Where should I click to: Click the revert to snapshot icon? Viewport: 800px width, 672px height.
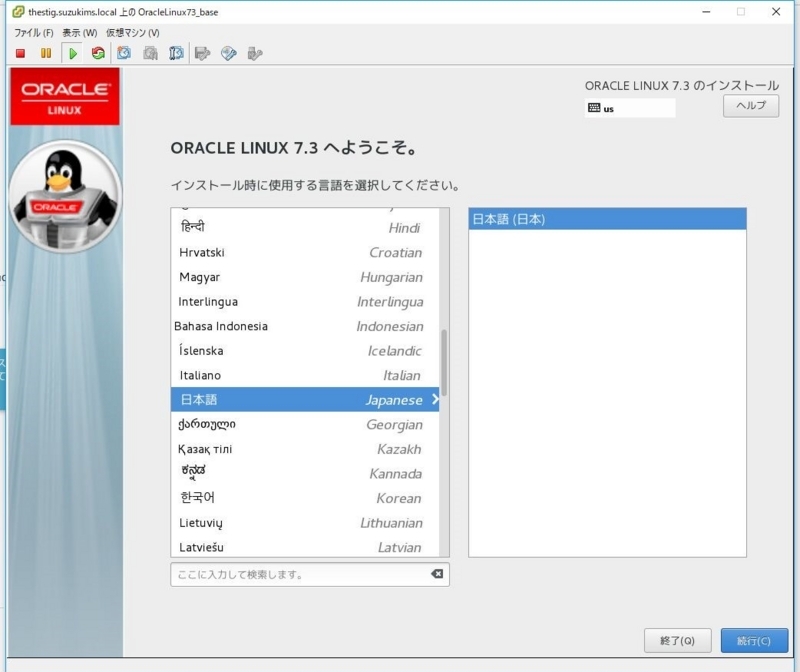pyautogui.click(x=150, y=53)
